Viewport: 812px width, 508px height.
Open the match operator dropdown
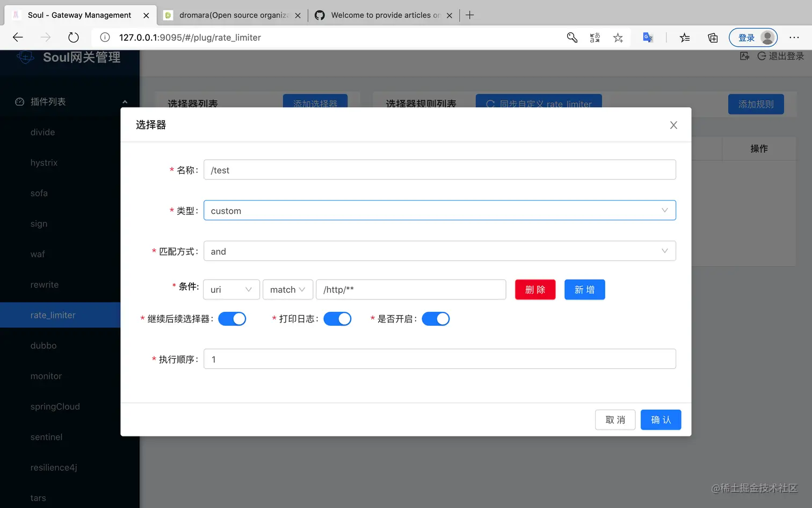[x=288, y=289]
